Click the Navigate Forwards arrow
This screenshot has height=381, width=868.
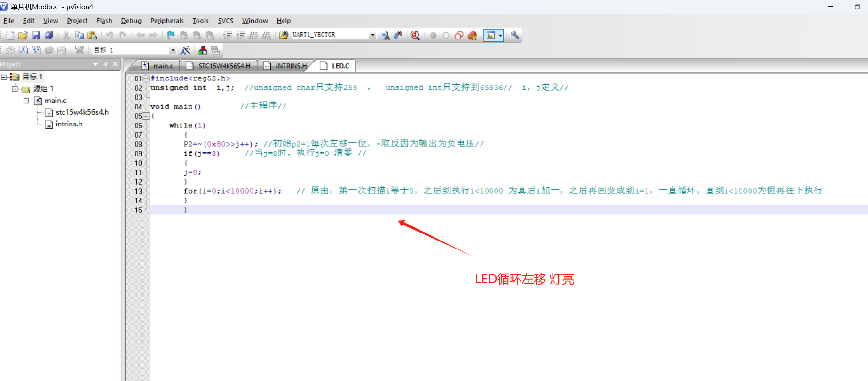[153, 35]
